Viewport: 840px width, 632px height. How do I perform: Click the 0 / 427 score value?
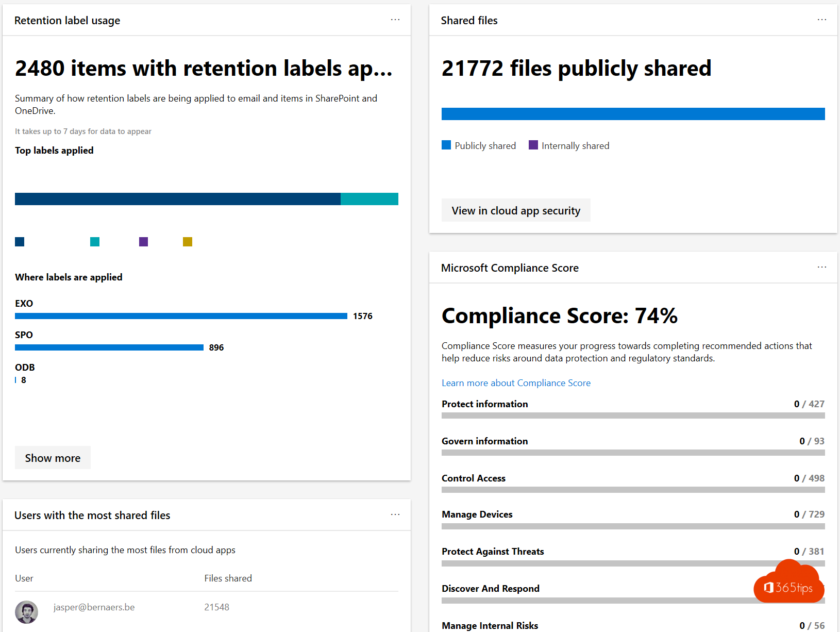pos(809,404)
